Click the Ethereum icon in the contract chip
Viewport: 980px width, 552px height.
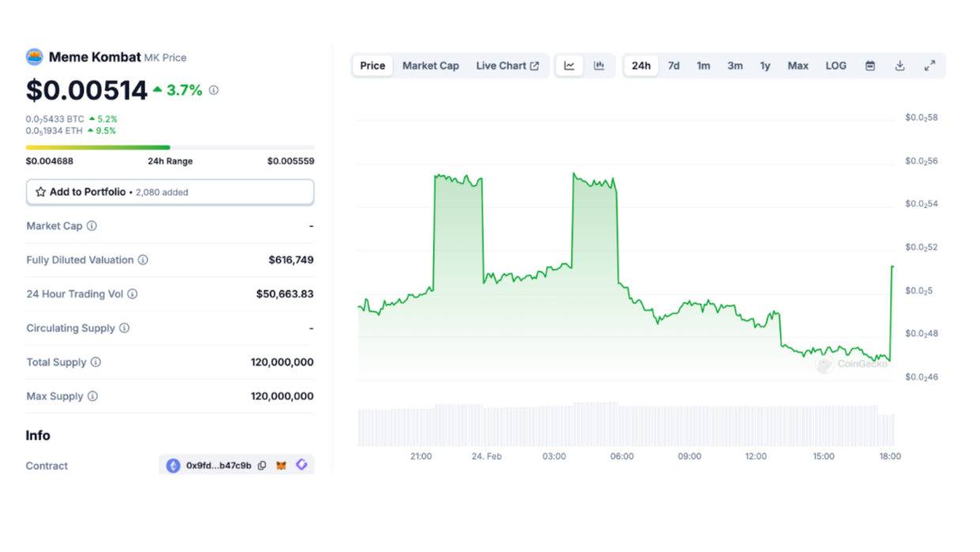point(173,466)
